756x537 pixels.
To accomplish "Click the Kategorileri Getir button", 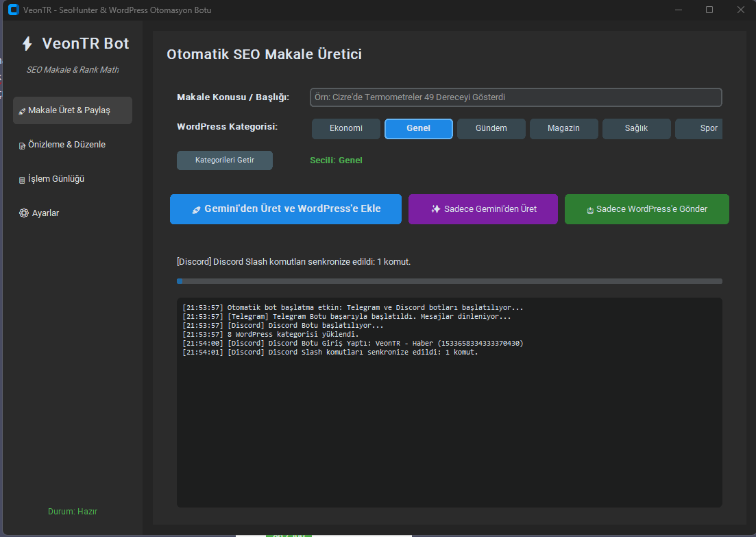I will pyautogui.click(x=225, y=160).
